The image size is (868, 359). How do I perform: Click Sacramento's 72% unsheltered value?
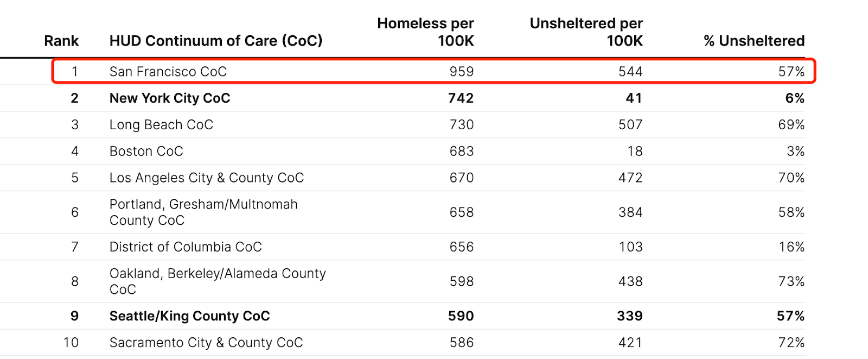(792, 343)
